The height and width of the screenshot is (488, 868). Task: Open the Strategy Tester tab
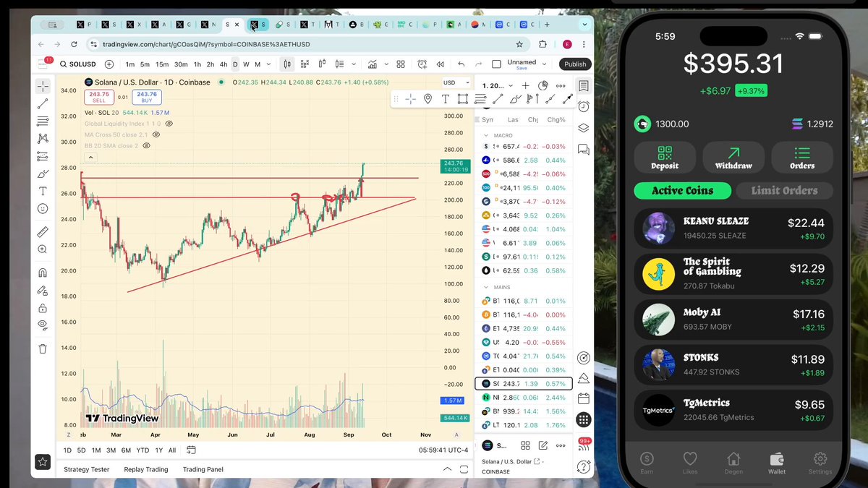[87, 469]
